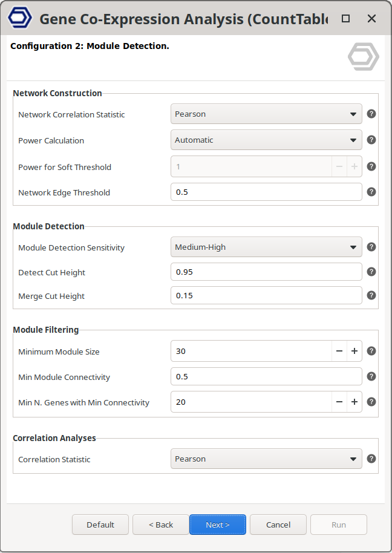The width and height of the screenshot is (392, 553).
Task: Reset settings with Default button
Action: (x=100, y=525)
